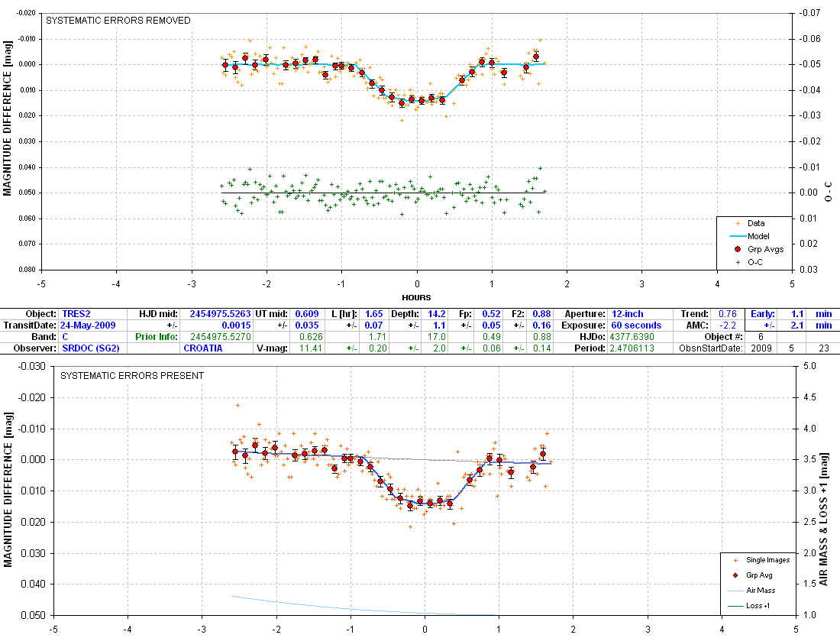Viewport: 840px width, 638px height.
Task: Click the Depth value 14.2
Action: pyautogui.click(x=437, y=314)
